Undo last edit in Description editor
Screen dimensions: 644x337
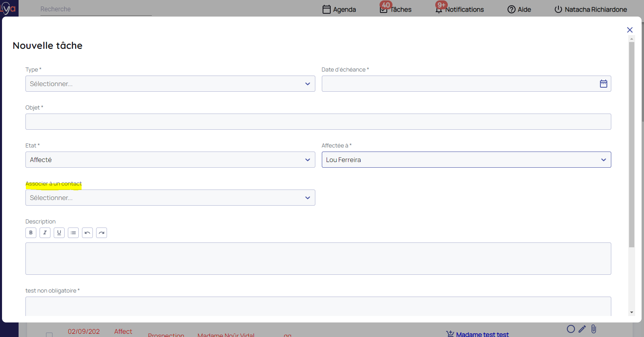tap(87, 233)
